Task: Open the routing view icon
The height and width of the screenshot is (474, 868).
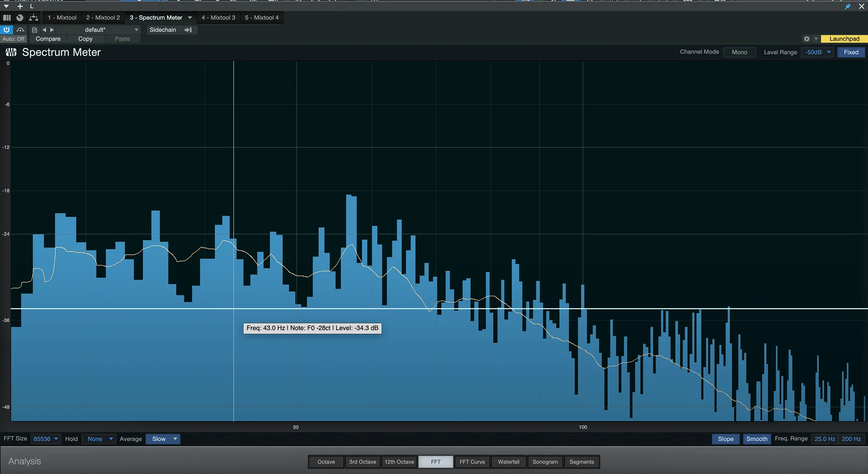Action: click(33, 17)
